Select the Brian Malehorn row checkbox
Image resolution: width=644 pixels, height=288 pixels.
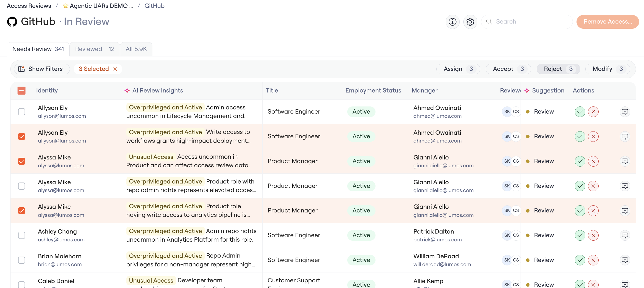[22, 260]
